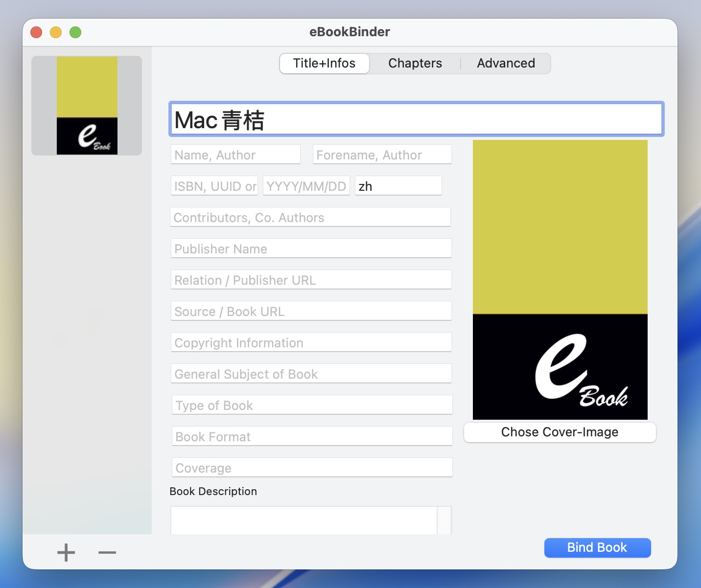
Task: Click the YYYY/MM/DD date field
Action: 306,186
